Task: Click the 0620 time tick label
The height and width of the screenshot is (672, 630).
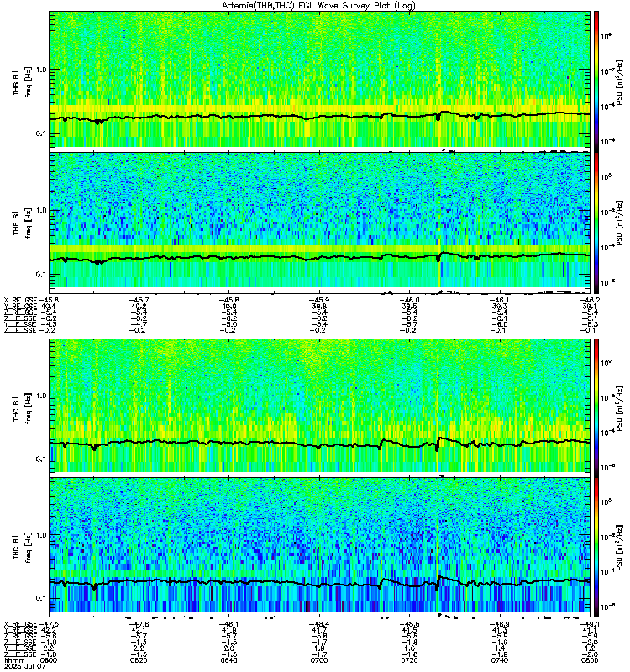Action: (139, 660)
